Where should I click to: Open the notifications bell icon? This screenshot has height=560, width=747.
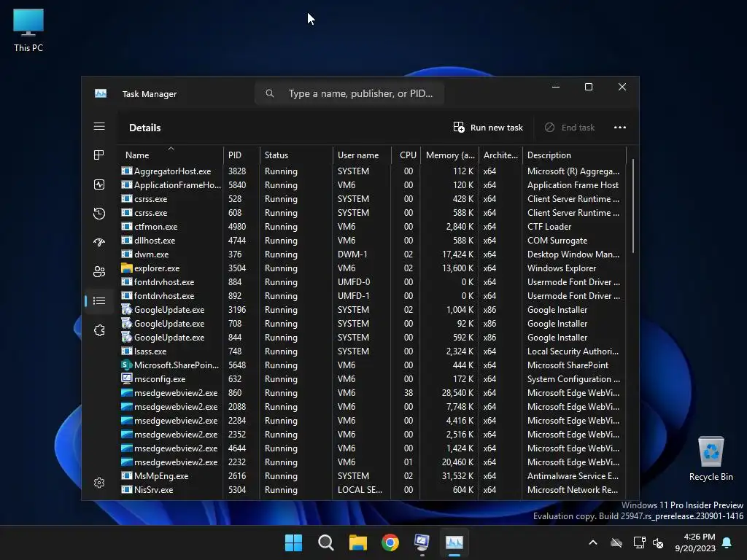pyautogui.click(x=727, y=542)
